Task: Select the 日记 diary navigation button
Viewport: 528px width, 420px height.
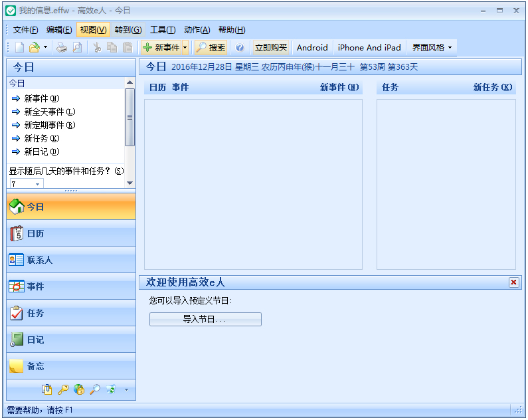Action: [71, 340]
